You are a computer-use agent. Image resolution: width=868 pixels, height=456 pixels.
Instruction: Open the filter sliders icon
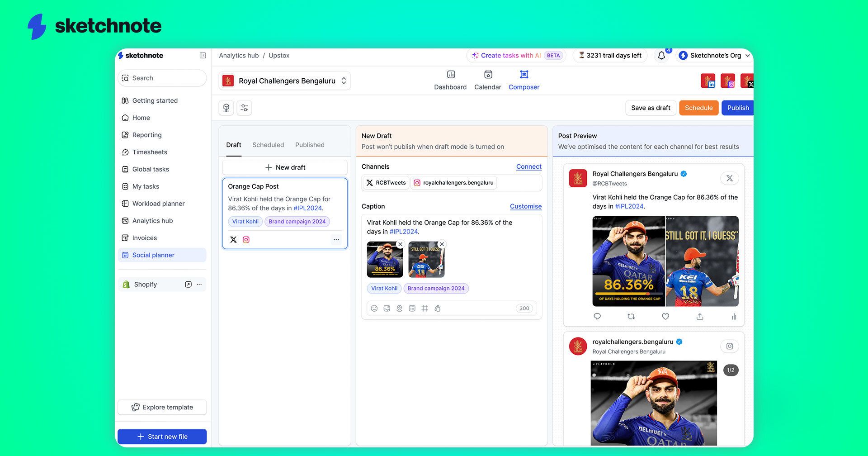click(x=244, y=108)
